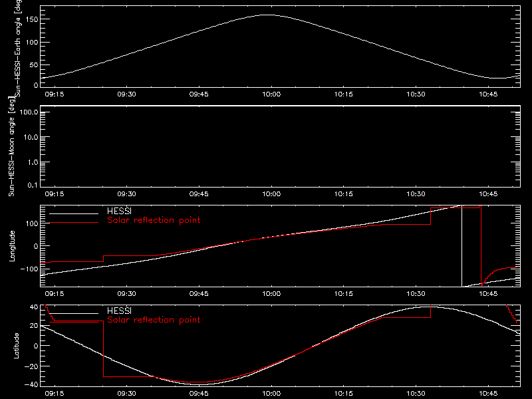This screenshot has width=532, height=399.
Task: Click Solar reflection point legend in Longitude plot
Action: pos(154,220)
